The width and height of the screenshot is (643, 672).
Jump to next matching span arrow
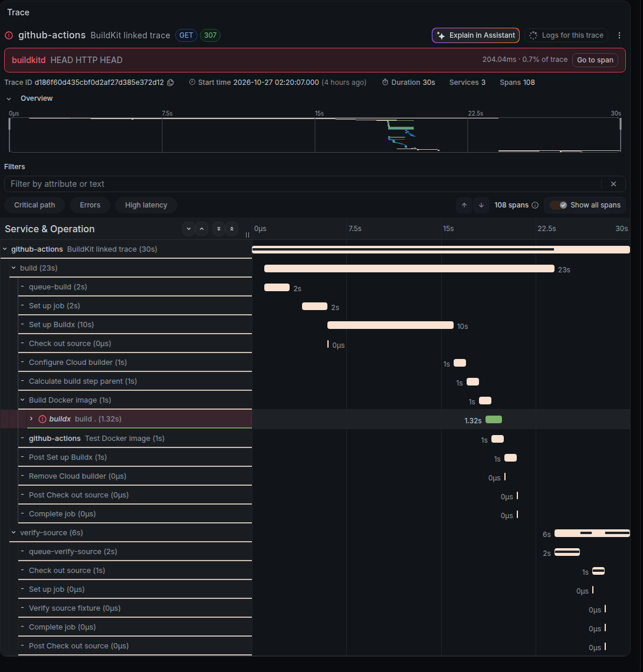point(481,205)
